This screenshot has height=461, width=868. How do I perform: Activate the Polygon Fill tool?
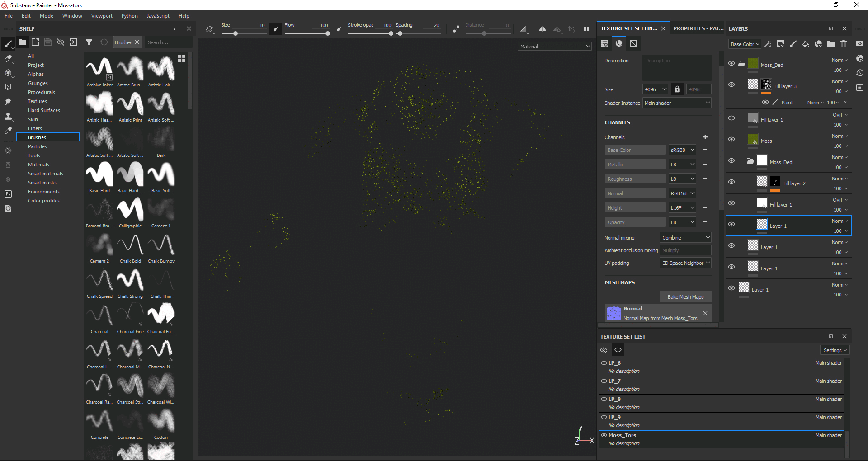[8, 87]
